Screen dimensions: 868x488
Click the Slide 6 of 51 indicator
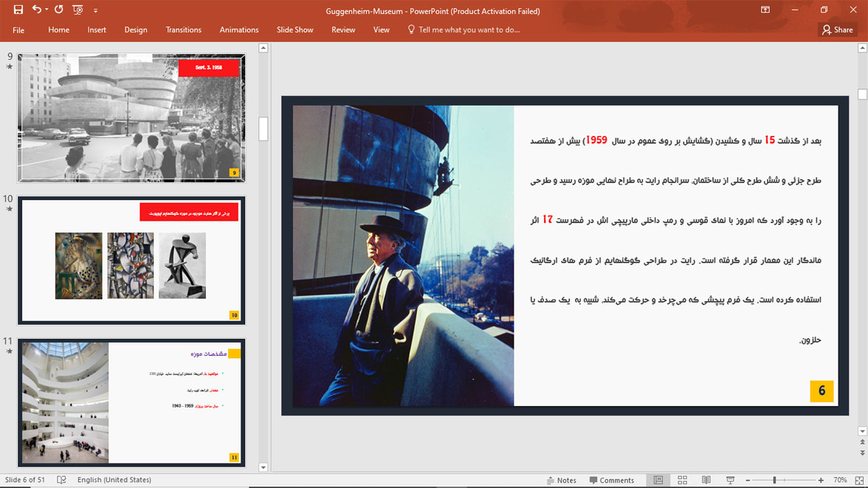[x=25, y=480]
